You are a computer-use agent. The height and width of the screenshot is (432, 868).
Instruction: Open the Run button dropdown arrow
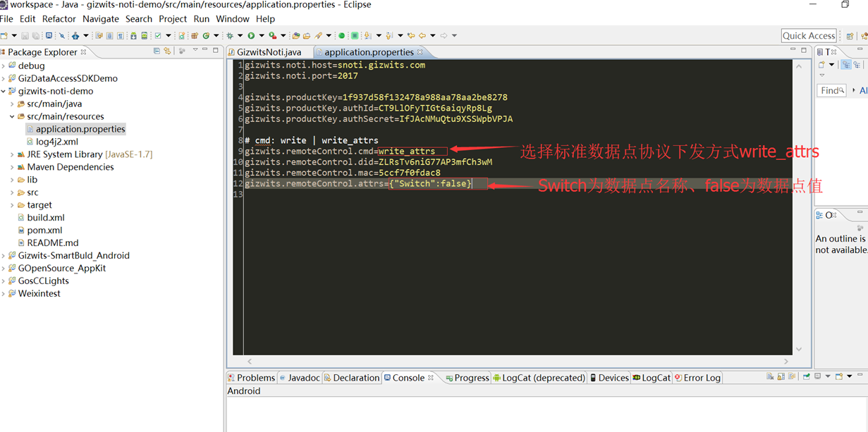(x=261, y=35)
